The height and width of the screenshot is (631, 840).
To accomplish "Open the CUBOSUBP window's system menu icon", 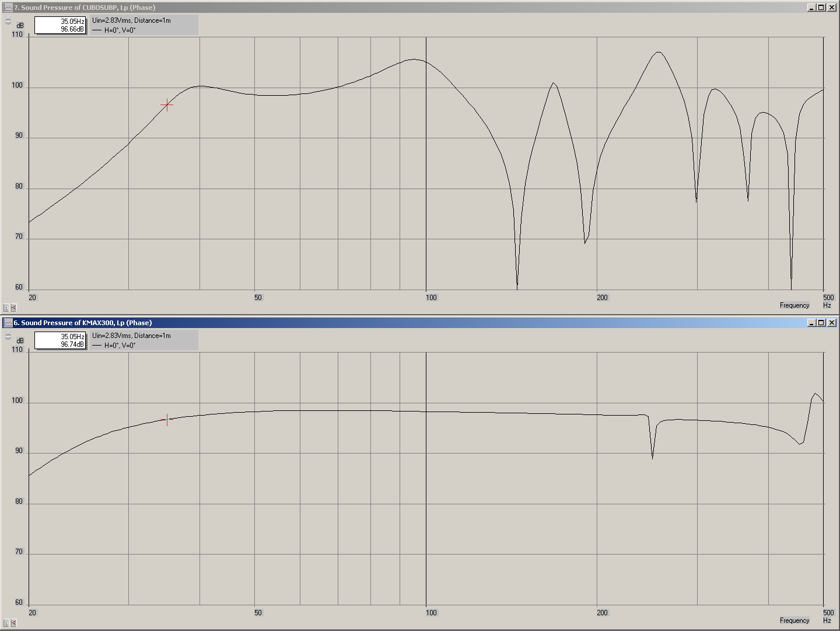I will tap(8, 8).
